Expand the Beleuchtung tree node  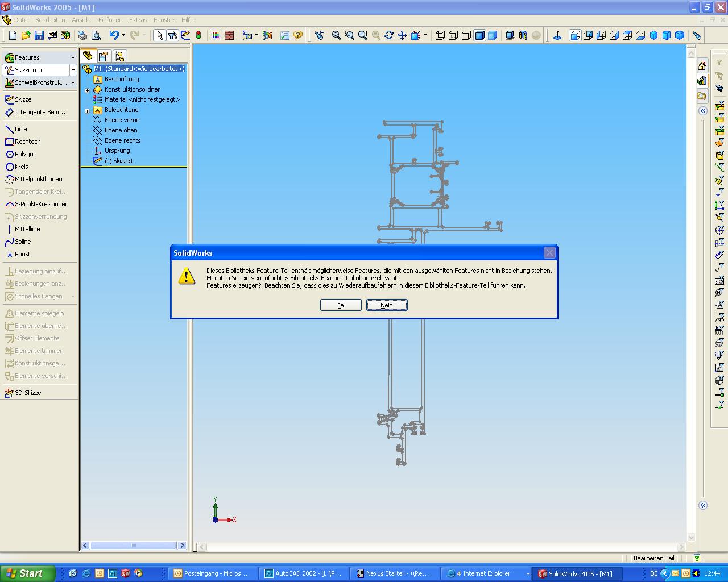tap(88, 110)
